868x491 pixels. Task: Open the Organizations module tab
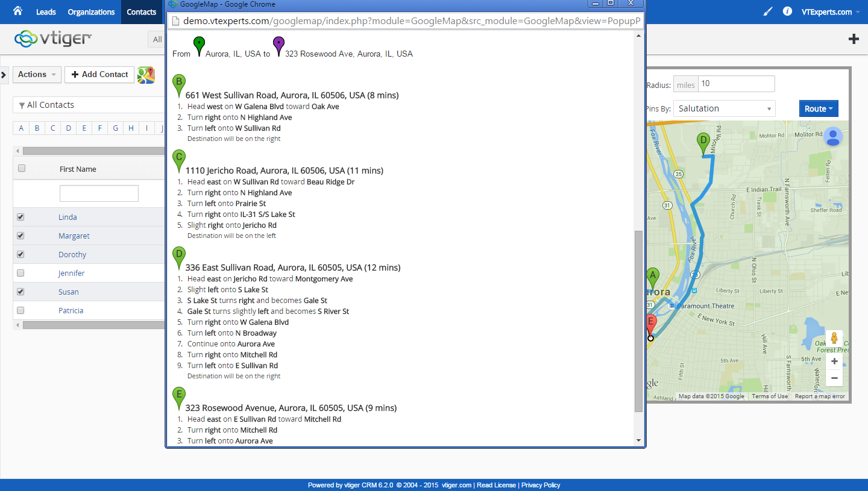pyautogui.click(x=91, y=12)
